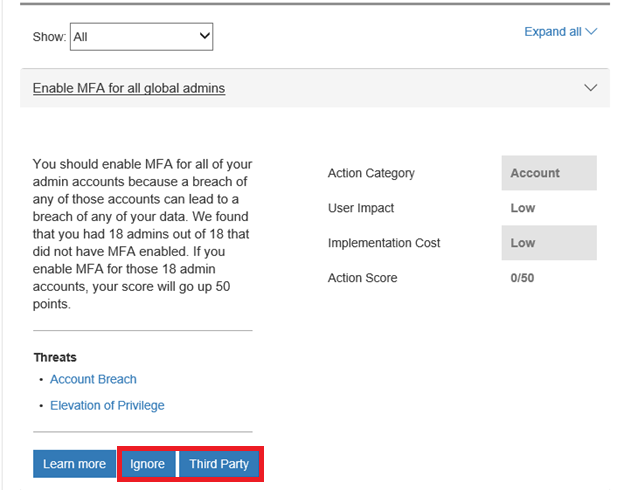The height and width of the screenshot is (490, 624).
Task: Click the Action Category label
Action: coord(370,173)
